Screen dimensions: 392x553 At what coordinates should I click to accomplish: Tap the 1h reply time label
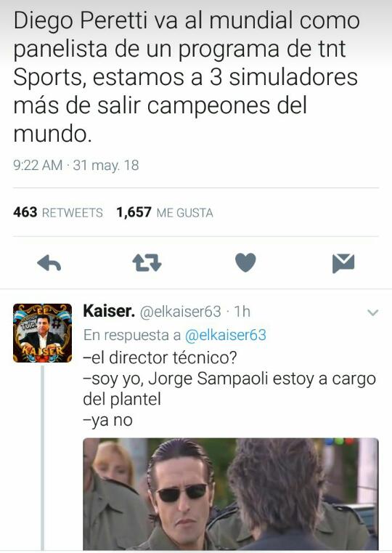click(242, 312)
